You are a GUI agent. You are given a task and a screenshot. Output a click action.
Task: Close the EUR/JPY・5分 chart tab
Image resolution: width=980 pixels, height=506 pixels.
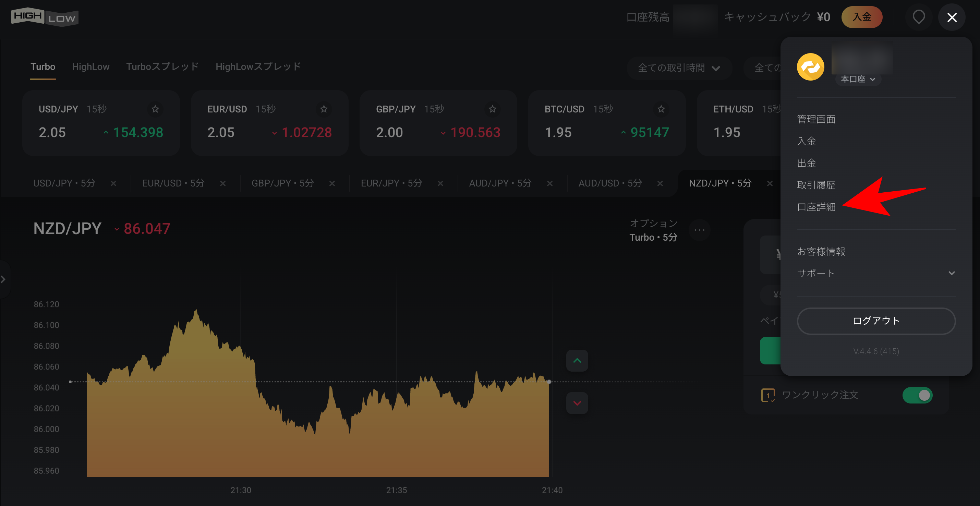[440, 184]
